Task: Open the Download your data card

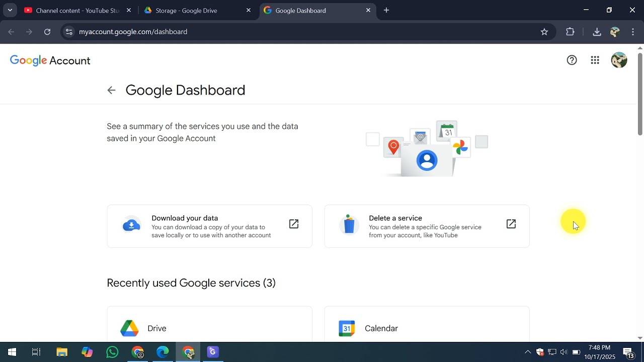Action: tap(209, 226)
